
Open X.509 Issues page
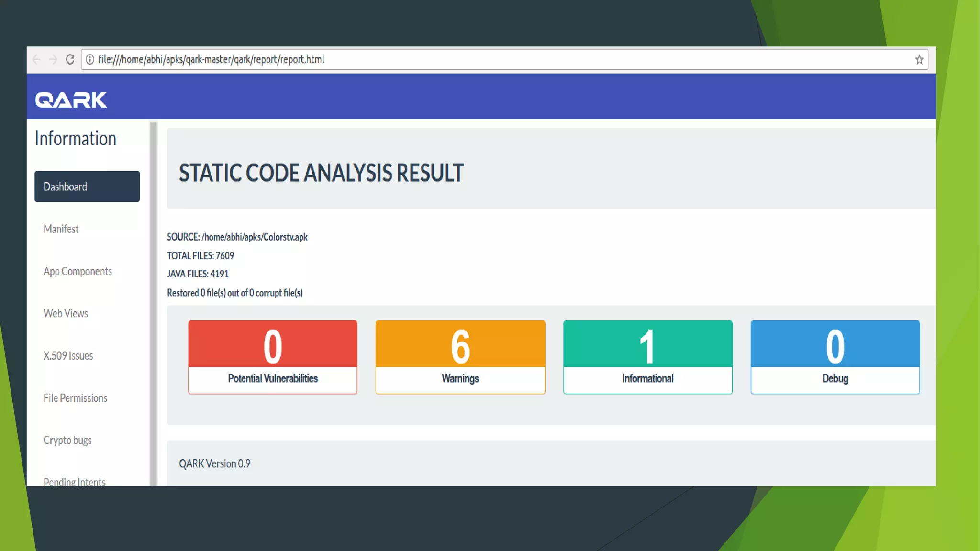(x=68, y=356)
